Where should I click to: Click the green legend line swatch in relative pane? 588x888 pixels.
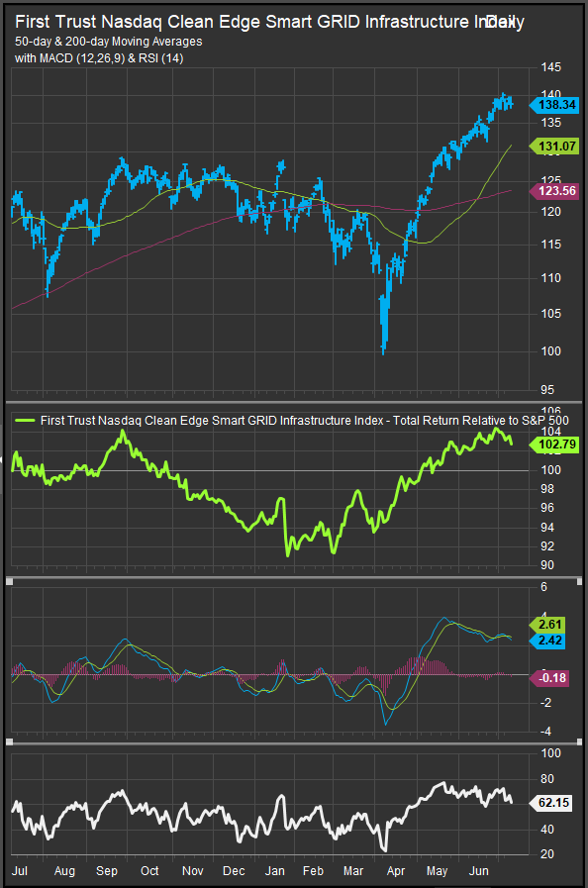point(26,420)
